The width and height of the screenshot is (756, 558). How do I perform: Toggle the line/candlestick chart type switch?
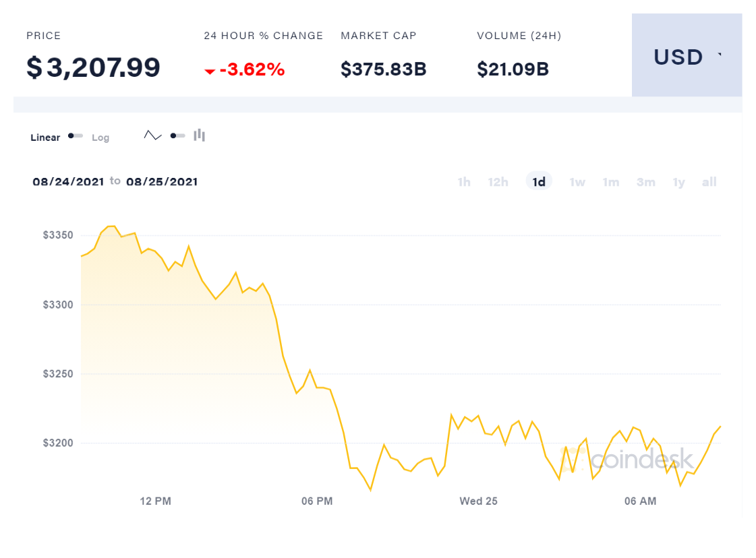click(177, 135)
